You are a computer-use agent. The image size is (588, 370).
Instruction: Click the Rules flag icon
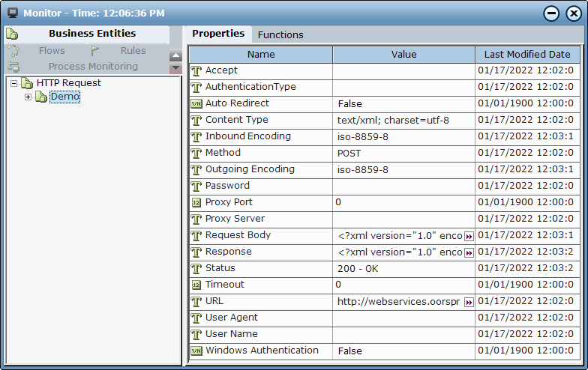coord(95,51)
